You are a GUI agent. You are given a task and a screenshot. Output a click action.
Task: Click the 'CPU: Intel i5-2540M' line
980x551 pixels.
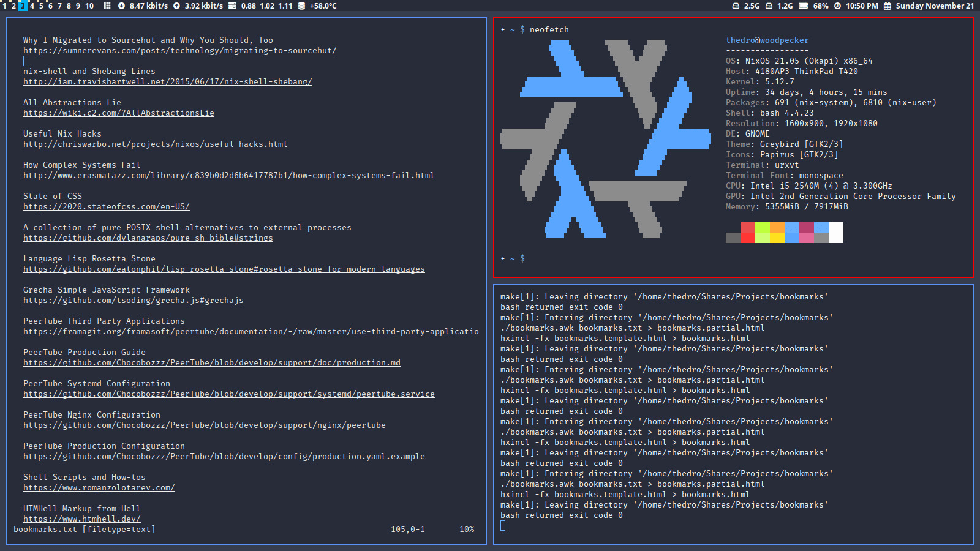click(x=809, y=186)
